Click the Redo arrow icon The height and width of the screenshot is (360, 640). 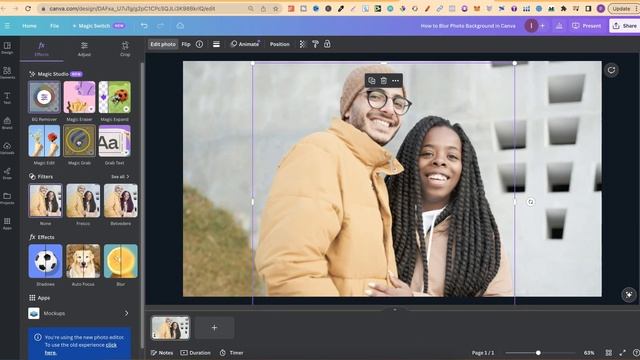161,26
